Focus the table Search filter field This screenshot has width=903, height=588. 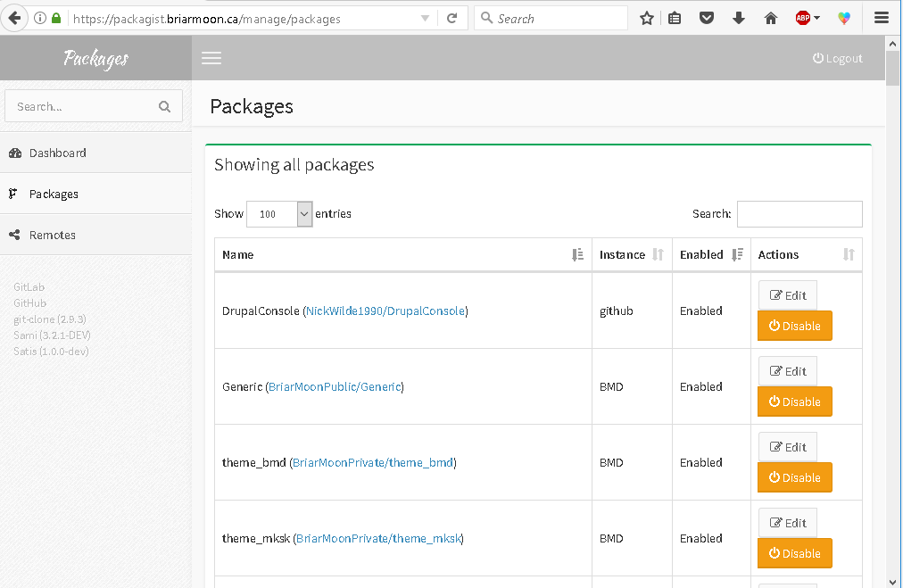(x=799, y=214)
